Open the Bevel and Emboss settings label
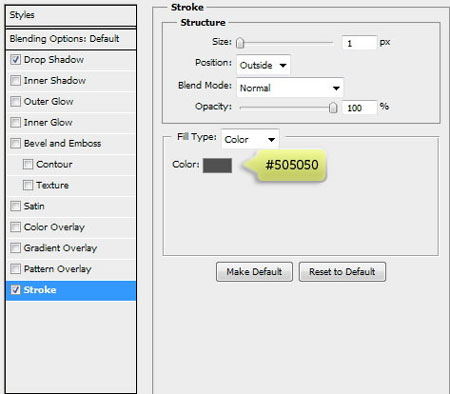 tap(62, 143)
